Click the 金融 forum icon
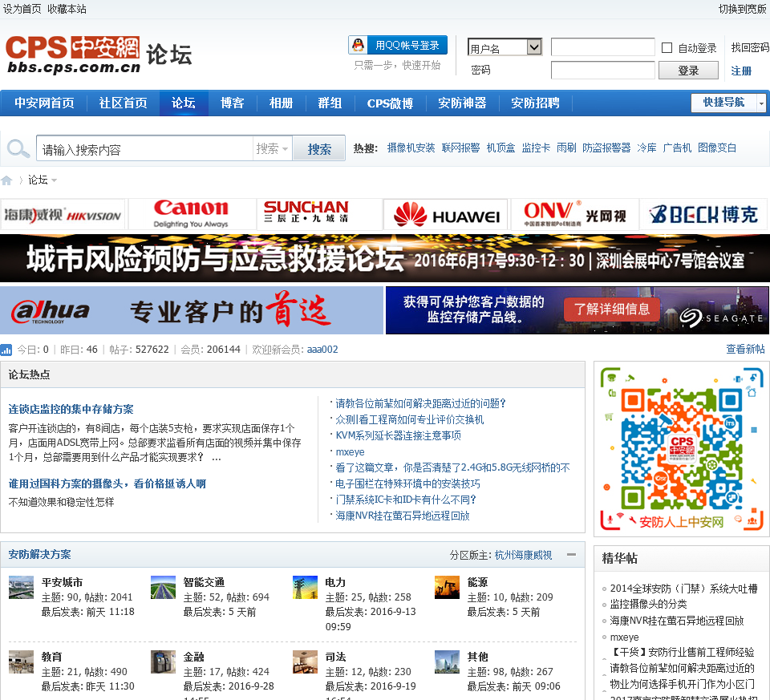770x700 pixels. 163,662
